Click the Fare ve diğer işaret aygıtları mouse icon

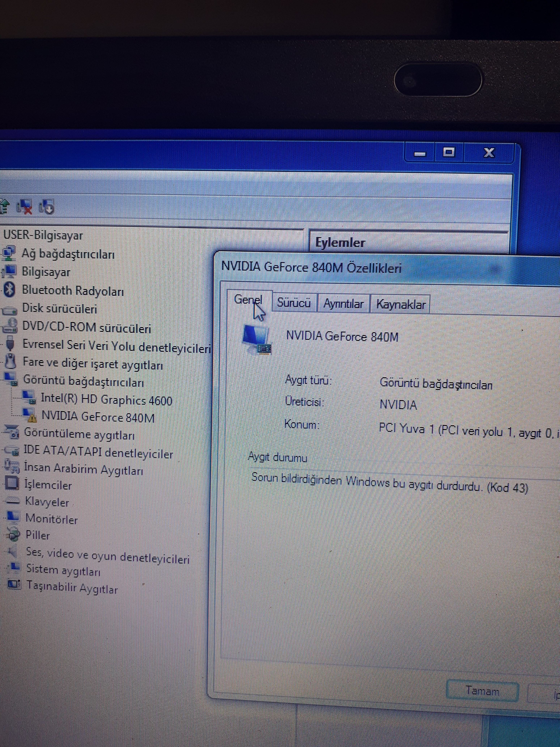10,362
